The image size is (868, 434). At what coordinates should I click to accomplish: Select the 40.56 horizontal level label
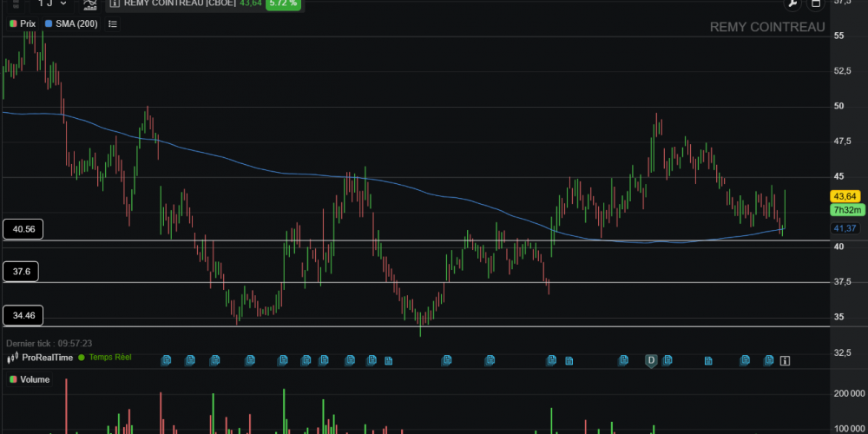point(23,229)
